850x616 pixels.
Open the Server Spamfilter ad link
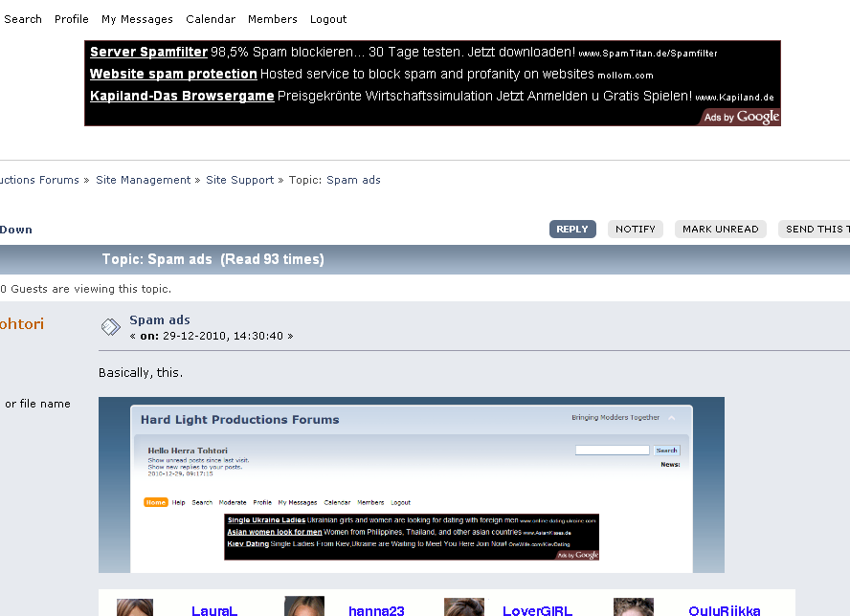[x=148, y=52]
